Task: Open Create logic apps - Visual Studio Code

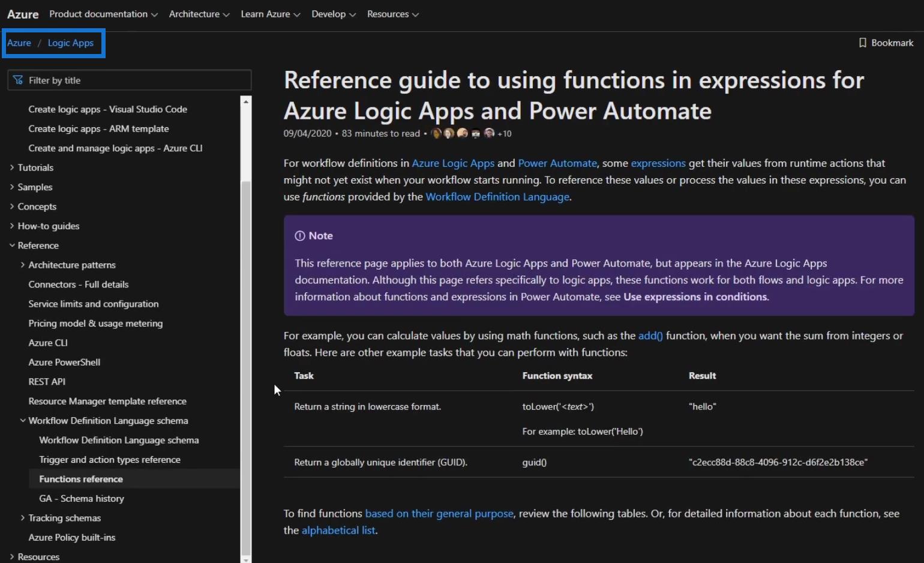Action: (x=108, y=109)
